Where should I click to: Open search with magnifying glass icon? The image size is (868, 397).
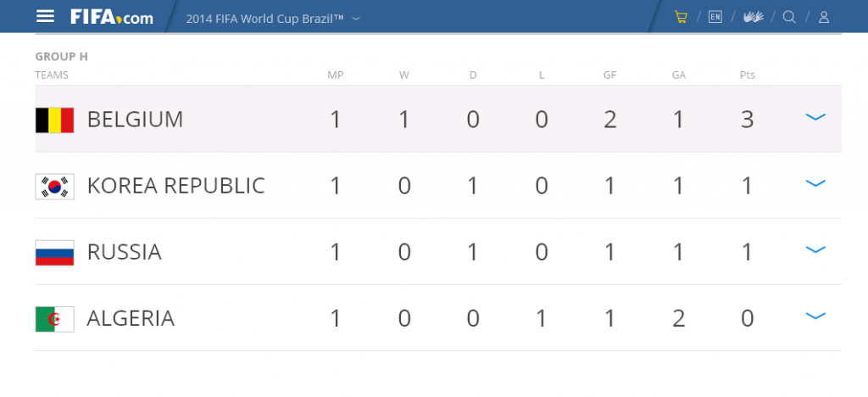[x=789, y=17]
